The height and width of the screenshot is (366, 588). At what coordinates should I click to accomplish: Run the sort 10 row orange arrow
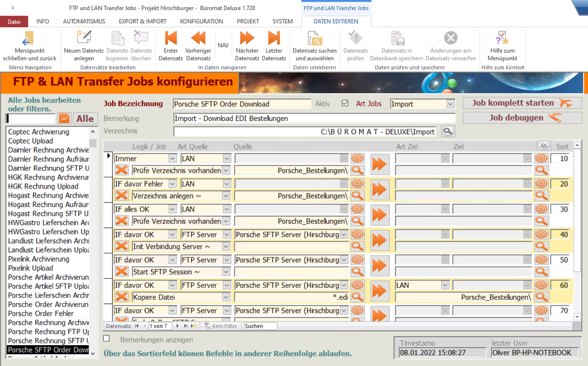click(379, 164)
